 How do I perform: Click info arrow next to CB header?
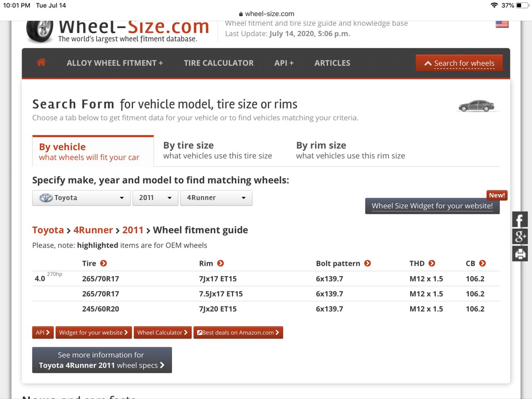click(x=483, y=264)
